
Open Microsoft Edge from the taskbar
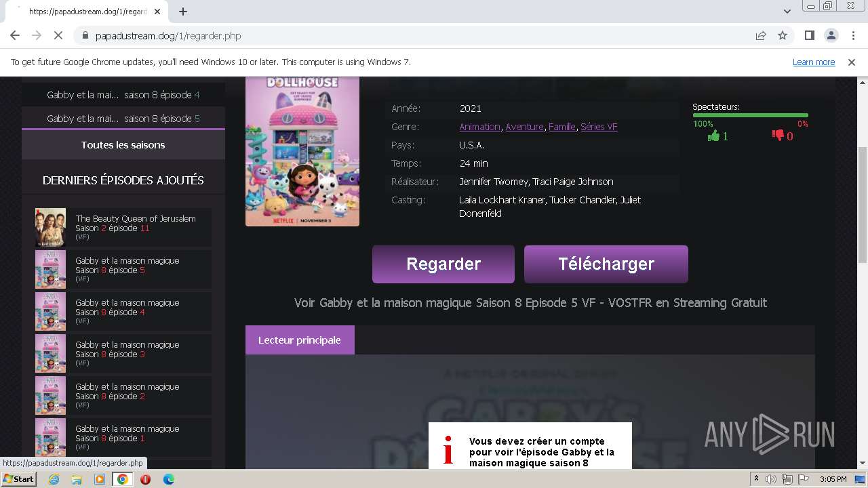(169, 479)
